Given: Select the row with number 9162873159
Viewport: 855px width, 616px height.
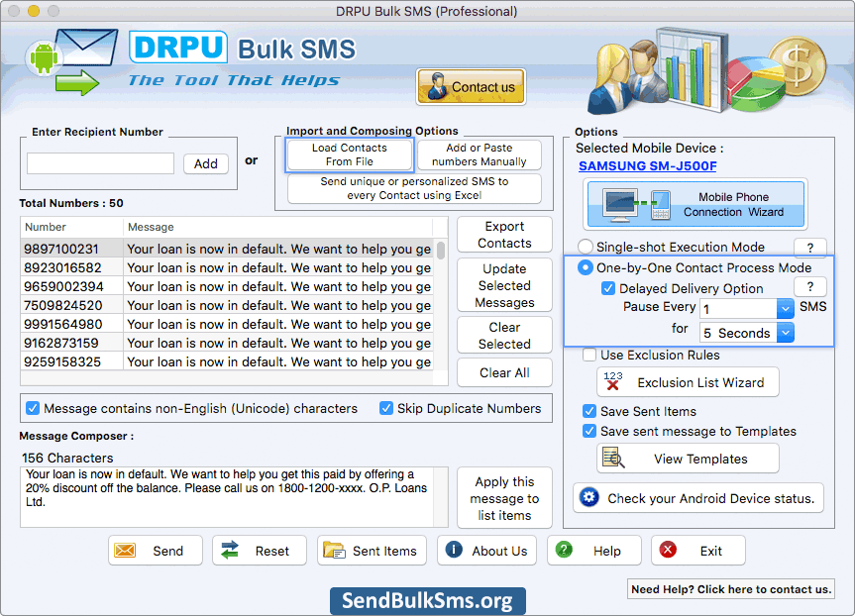Looking at the screenshot, I should 228,343.
